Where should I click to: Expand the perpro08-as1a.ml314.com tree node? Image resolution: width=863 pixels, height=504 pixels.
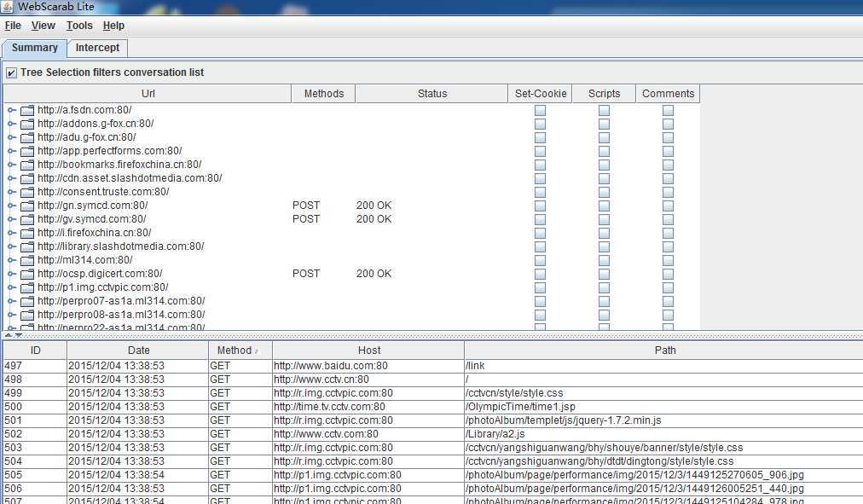(x=12, y=315)
